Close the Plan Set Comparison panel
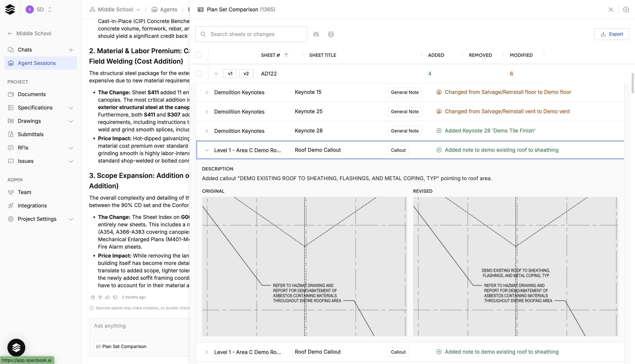The image size is (635, 364). tap(611, 9)
